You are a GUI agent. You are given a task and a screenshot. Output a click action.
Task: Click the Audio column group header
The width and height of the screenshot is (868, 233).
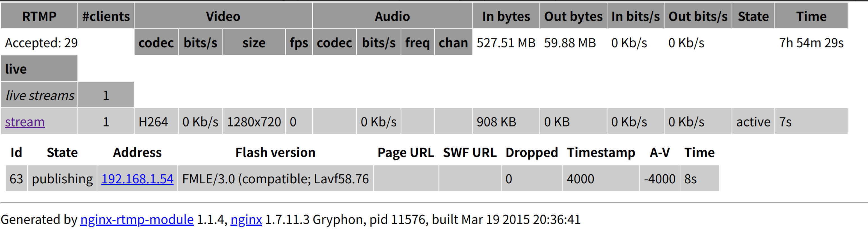(392, 16)
